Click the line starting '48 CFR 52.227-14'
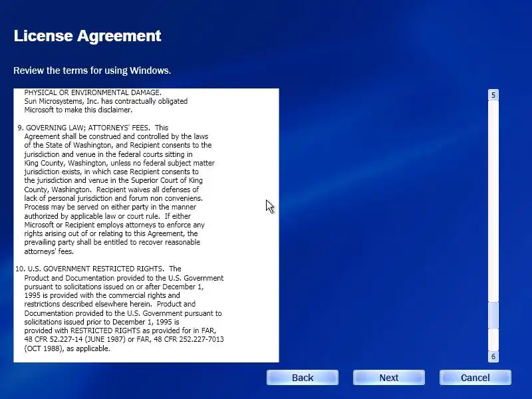The height and width of the screenshot is (399, 532). coord(124,339)
